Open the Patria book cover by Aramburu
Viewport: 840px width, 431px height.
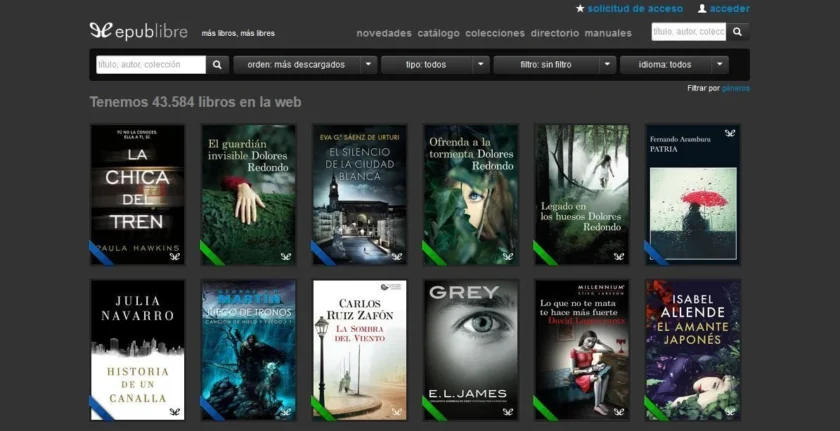click(x=693, y=195)
